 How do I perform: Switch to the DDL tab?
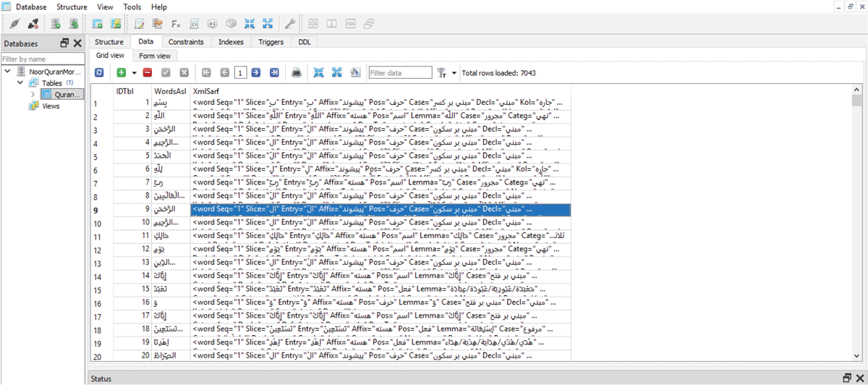tap(305, 42)
